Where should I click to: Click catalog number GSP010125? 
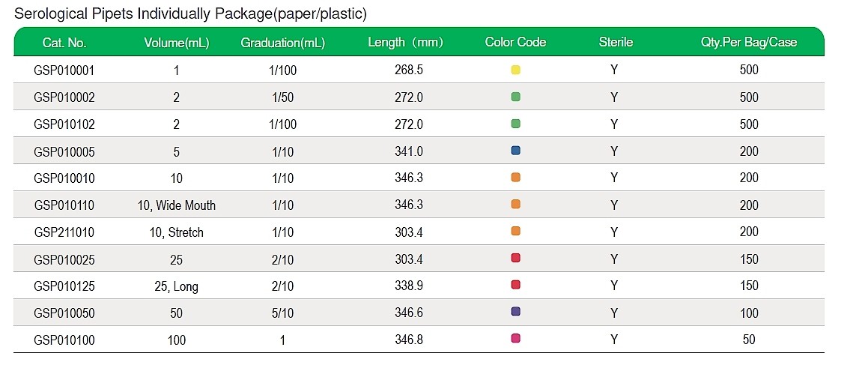64,286
